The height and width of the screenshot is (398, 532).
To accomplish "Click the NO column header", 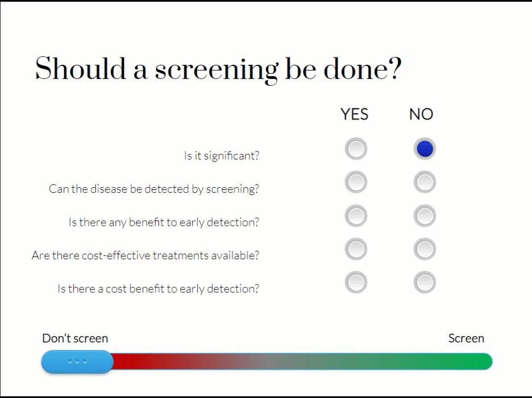I will [x=421, y=114].
